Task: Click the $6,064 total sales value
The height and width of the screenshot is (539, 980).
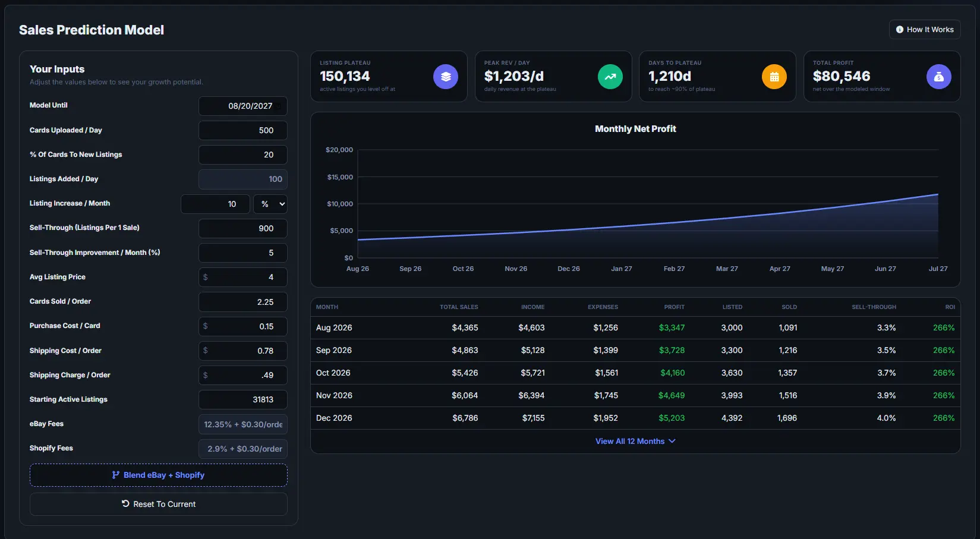Action: click(465, 395)
